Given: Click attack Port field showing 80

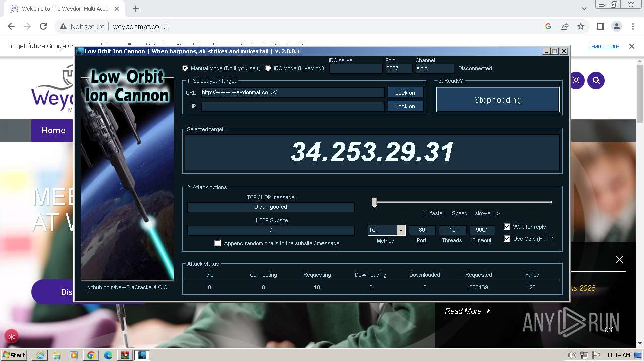Looking at the screenshot, I should (x=422, y=230).
